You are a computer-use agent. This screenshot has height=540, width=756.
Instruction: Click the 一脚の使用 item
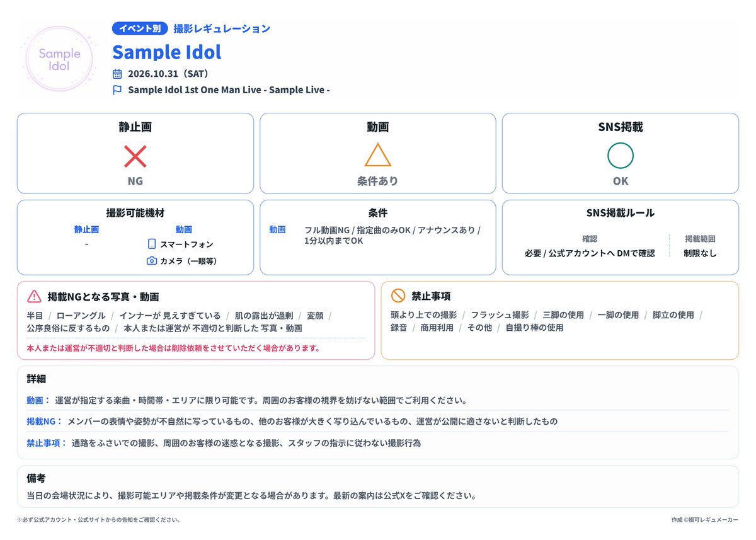(x=618, y=314)
